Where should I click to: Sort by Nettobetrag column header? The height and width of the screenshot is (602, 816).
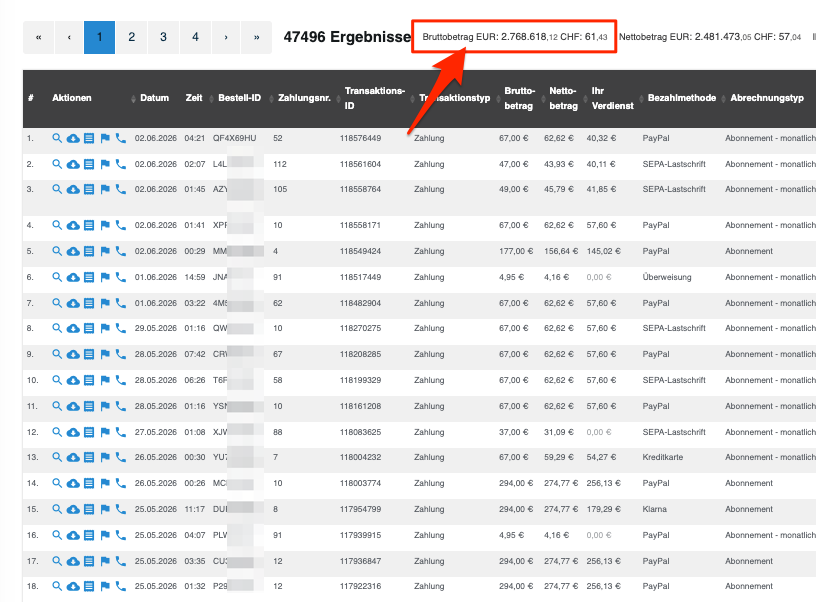point(563,98)
